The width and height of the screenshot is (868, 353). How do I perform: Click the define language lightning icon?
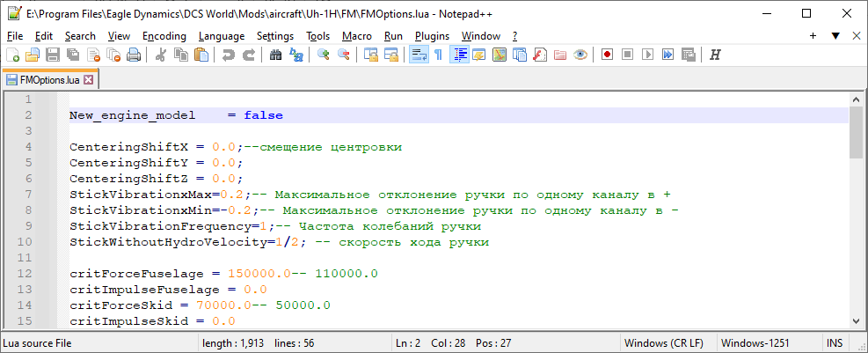[478, 55]
